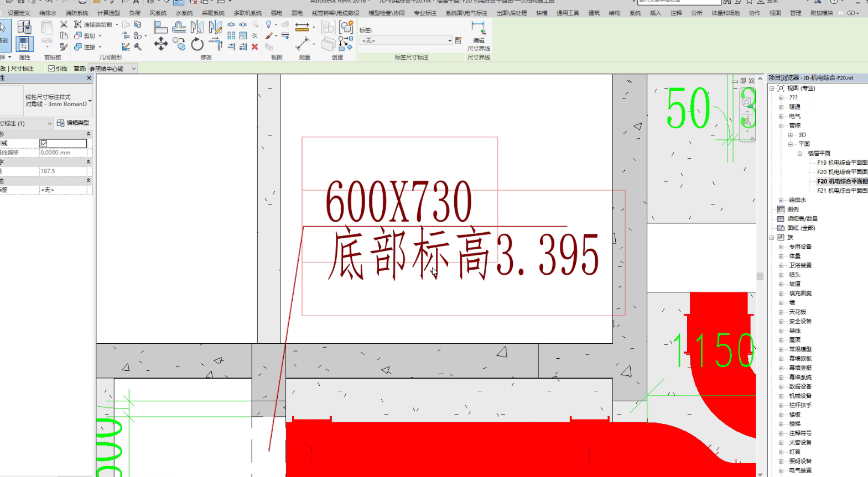Click the Copy tool with two circles
Screen dimensions: 868x477
pyautogui.click(x=179, y=44)
